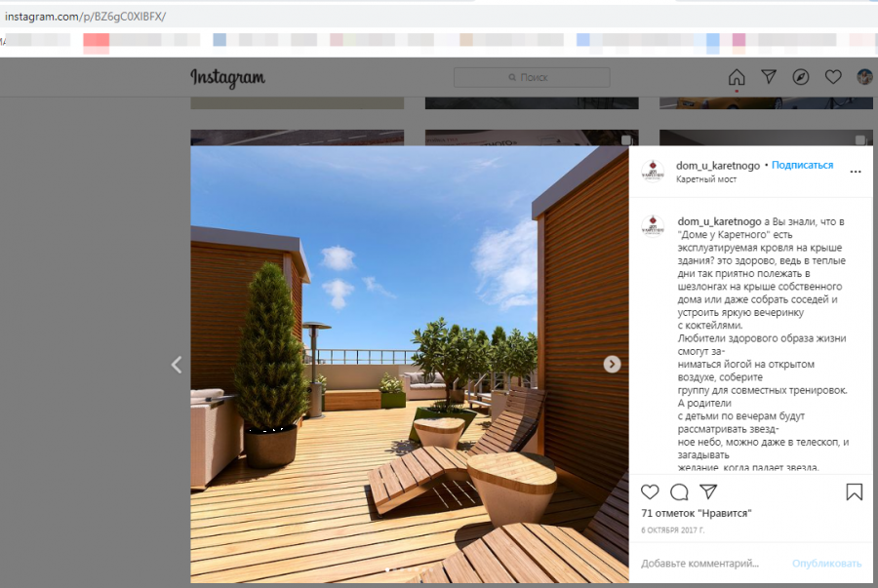Open Каретный мост location link

[x=706, y=179]
